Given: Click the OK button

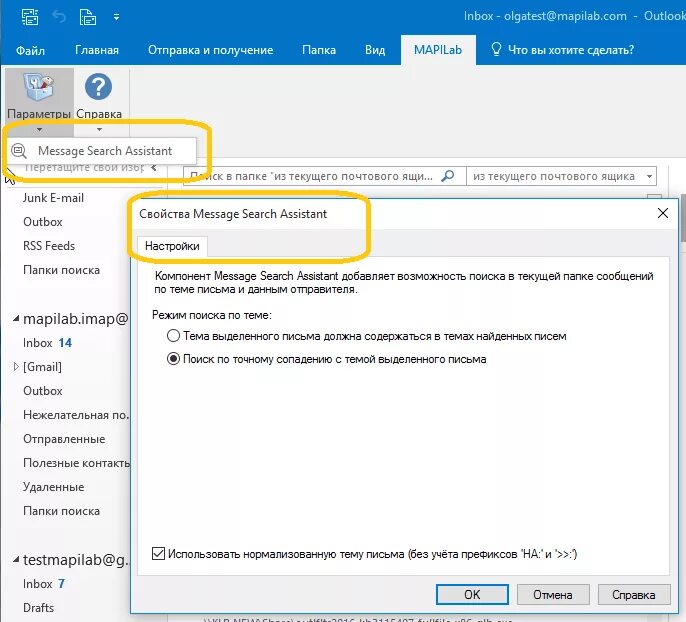Looking at the screenshot, I should coord(472,594).
